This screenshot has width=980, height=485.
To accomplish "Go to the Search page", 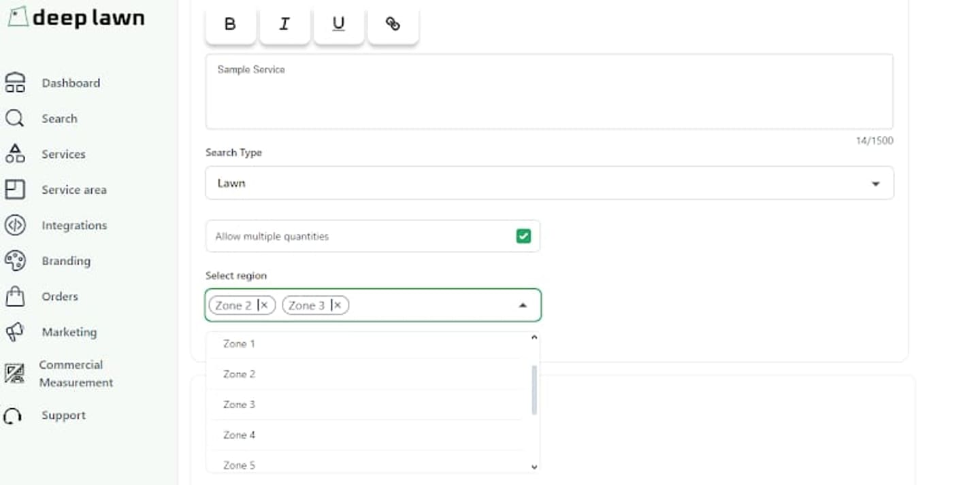I will point(59,118).
